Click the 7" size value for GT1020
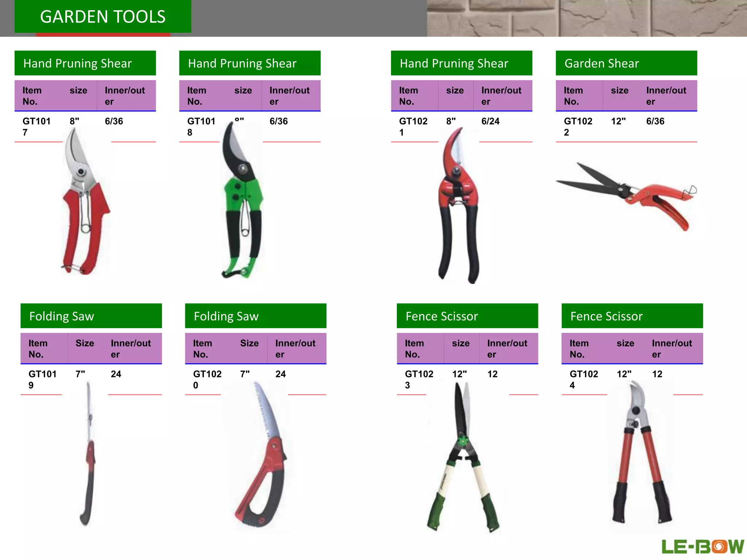Viewport: 747px width, 560px height. (x=245, y=374)
